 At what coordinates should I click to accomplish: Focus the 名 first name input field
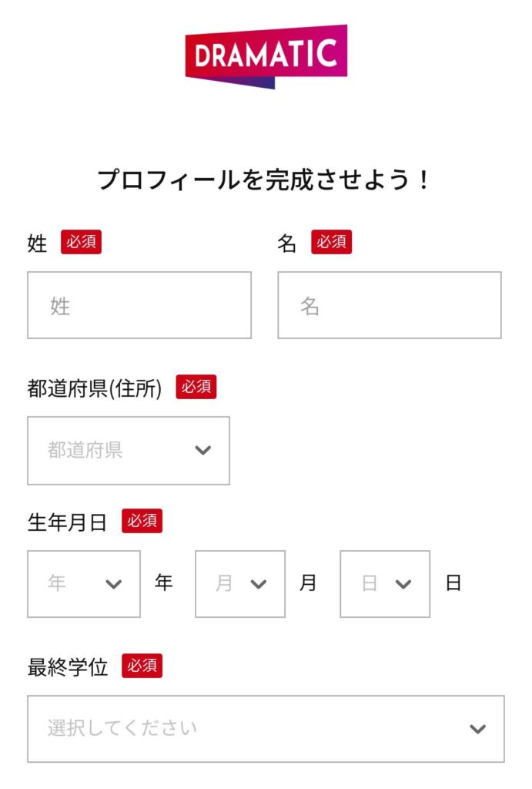(390, 305)
